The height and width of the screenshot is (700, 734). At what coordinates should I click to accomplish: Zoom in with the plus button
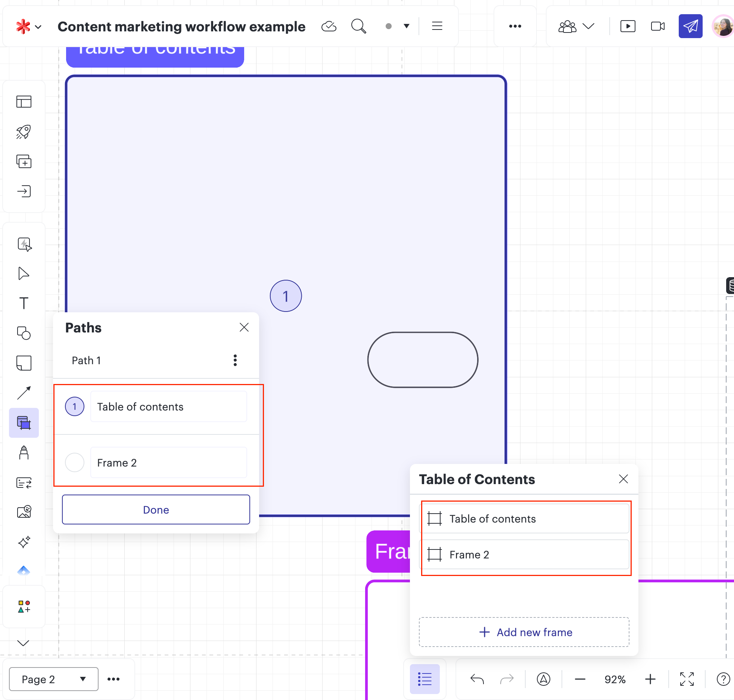(650, 679)
